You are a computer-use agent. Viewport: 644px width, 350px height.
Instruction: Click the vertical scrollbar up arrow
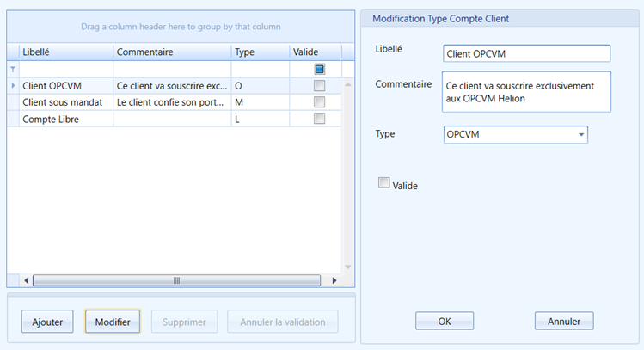[348, 84]
